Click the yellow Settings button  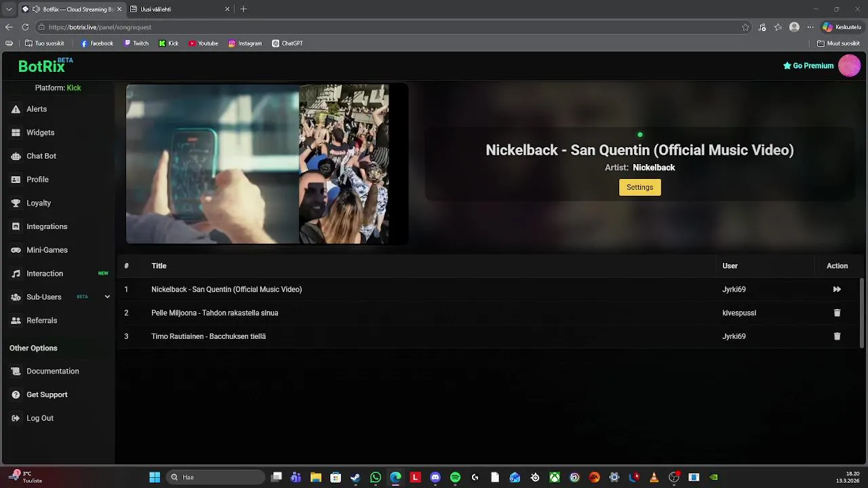pos(639,187)
